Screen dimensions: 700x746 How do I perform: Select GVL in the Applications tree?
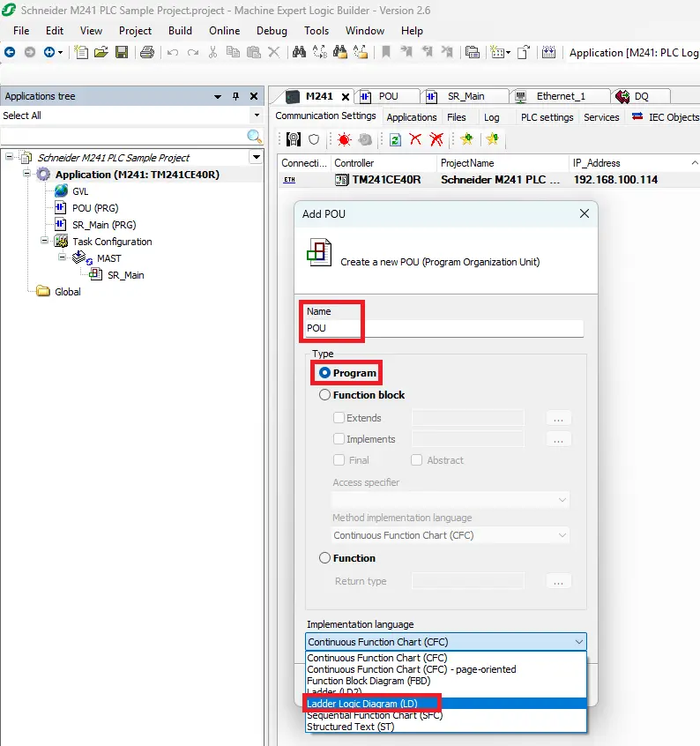click(80, 191)
